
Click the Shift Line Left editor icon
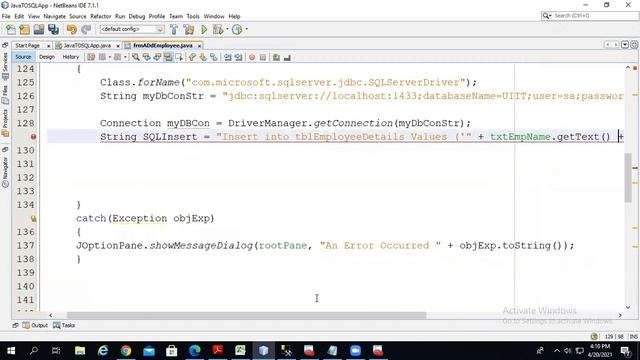227,58
